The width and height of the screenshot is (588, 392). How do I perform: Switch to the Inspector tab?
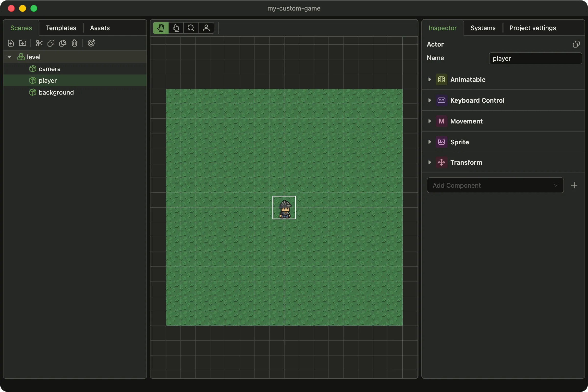tap(442, 28)
